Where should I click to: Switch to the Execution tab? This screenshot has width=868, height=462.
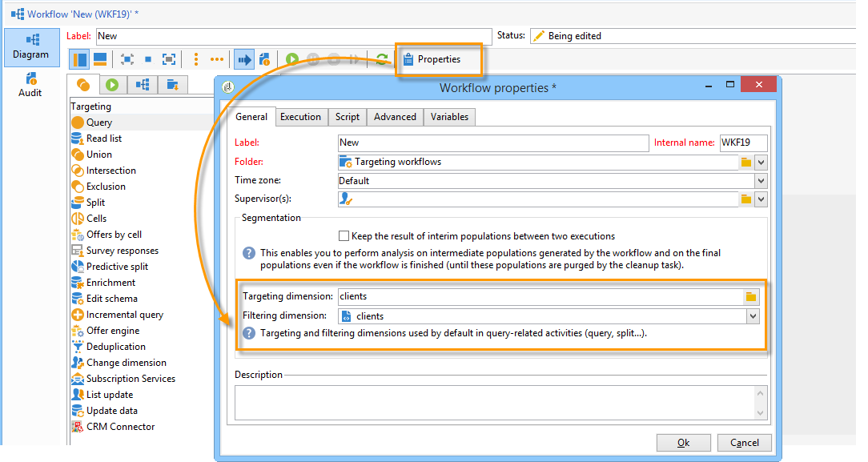(300, 117)
